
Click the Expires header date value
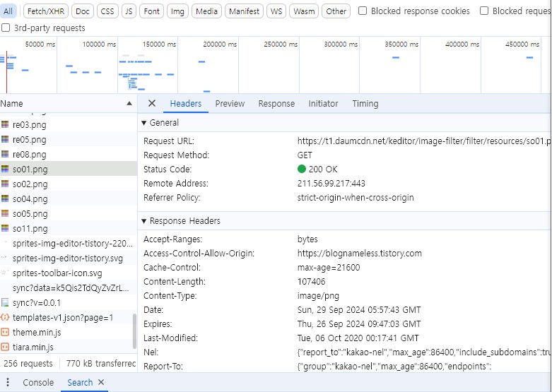pos(359,323)
